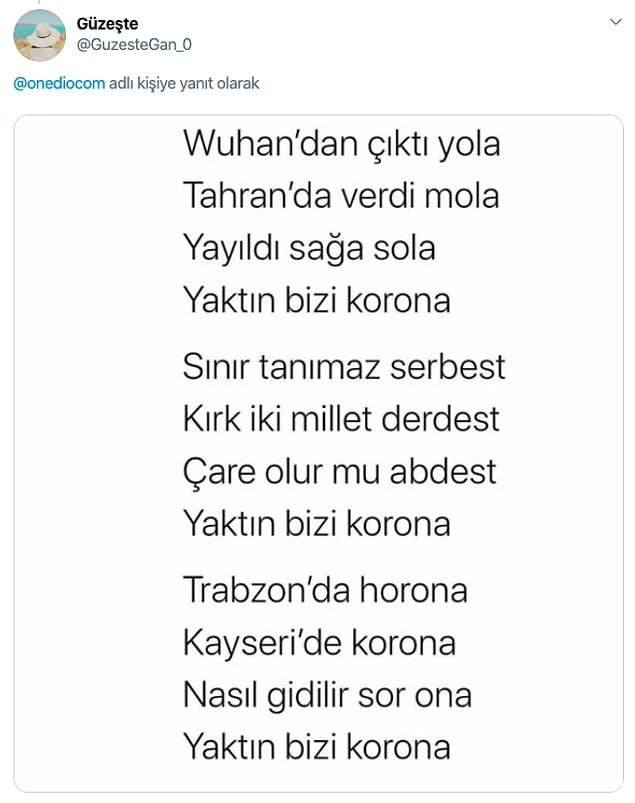Click 'Yaktın bizi korona' ending the second stanza

point(316,524)
